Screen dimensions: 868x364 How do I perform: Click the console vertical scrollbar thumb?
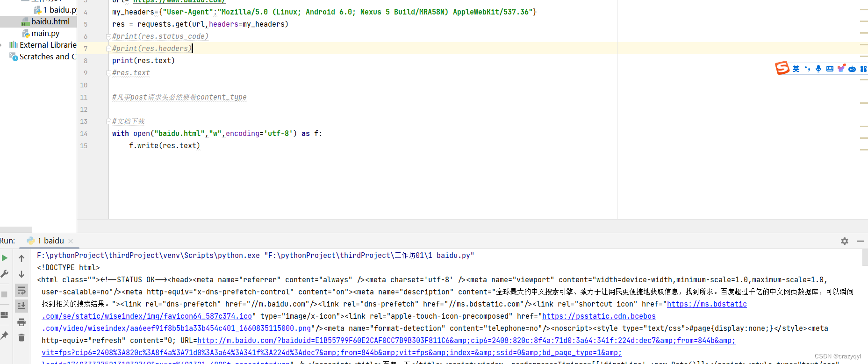pos(865,257)
